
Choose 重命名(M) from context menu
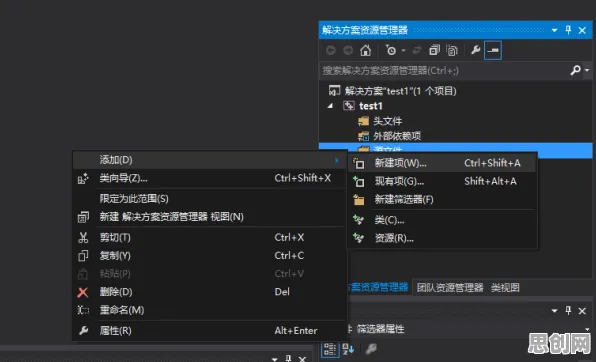[209, 310]
